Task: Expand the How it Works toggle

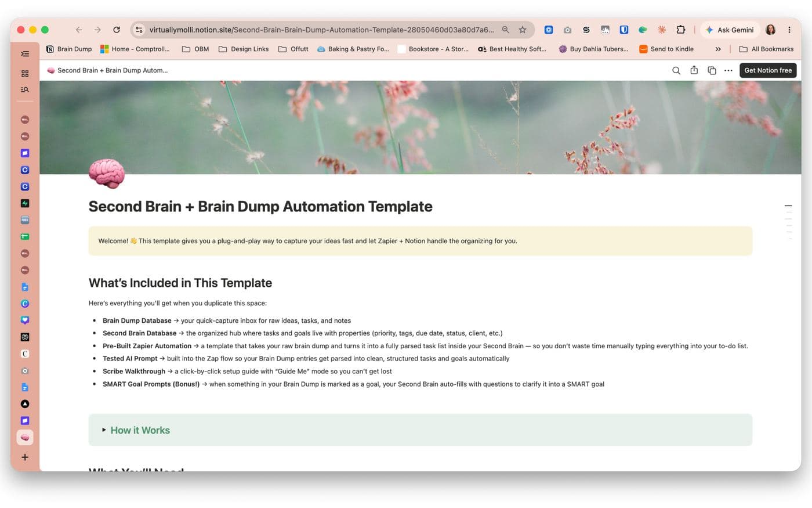Action: tap(104, 430)
